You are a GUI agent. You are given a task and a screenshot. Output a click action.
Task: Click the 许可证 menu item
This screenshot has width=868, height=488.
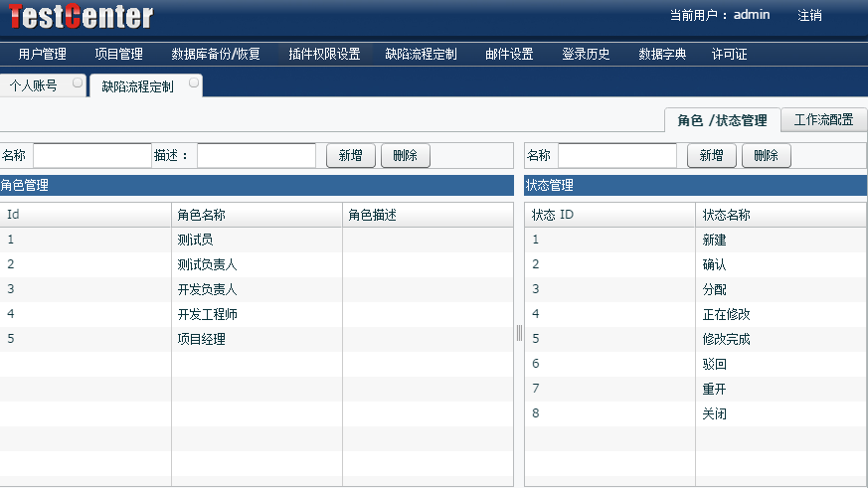pyautogui.click(x=729, y=54)
